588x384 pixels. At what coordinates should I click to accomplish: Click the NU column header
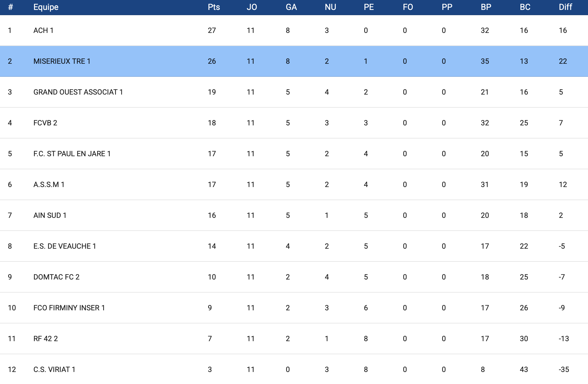click(x=330, y=7)
